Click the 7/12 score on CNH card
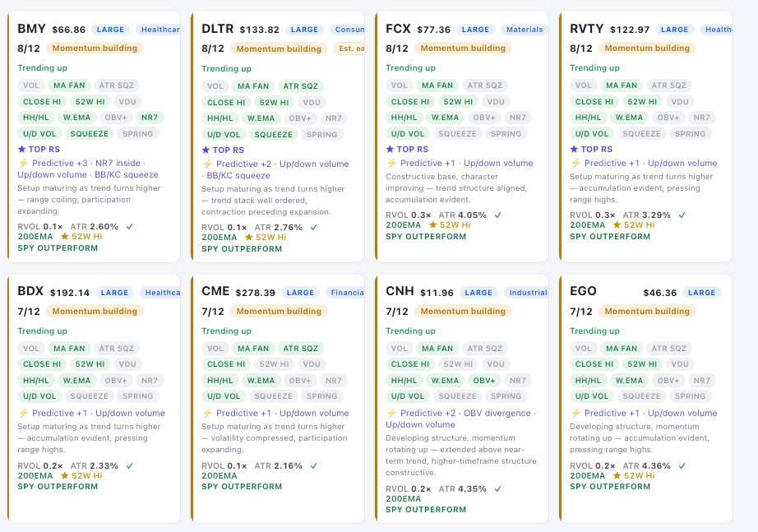Screen dimensions: 758x532 (x=397, y=312)
